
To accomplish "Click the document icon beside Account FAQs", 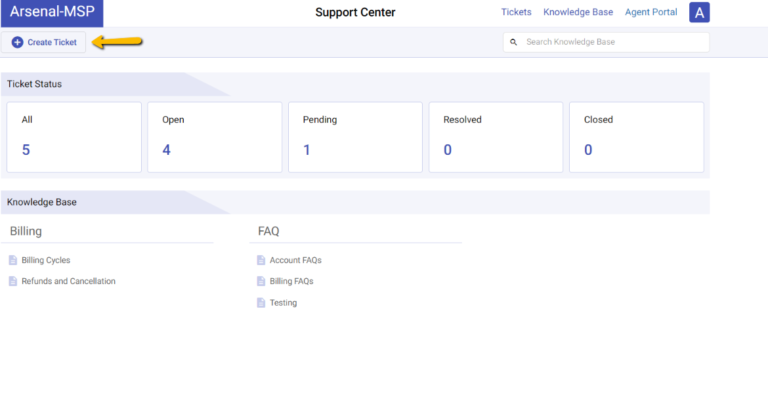I will point(261,260).
